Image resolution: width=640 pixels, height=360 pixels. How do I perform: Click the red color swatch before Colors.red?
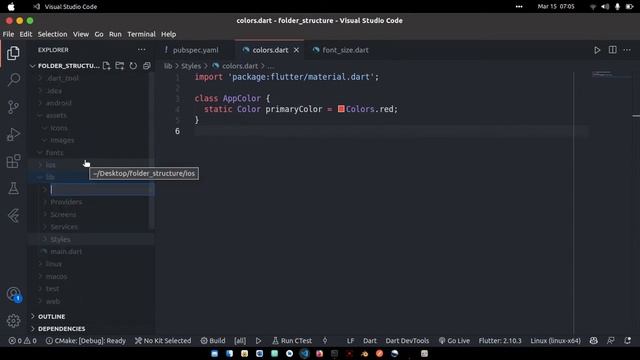pyautogui.click(x=341, y=109)
